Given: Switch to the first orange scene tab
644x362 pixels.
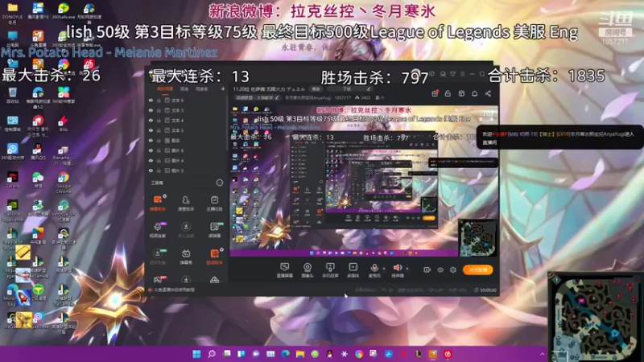Looking at the screenshot, I should pos(165,88).
